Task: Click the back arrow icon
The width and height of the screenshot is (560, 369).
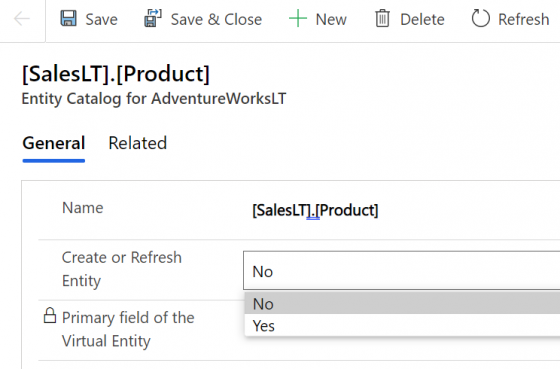Action: [22, 19]
